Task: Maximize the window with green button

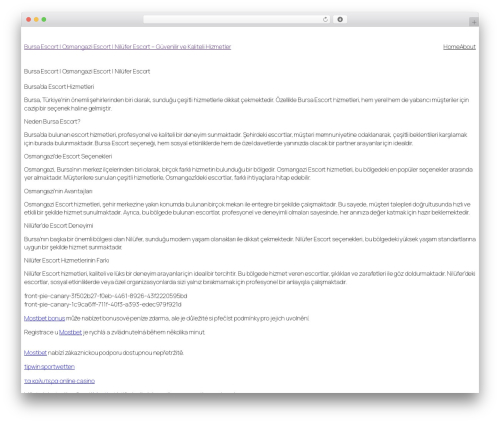Action: point(44,19)
